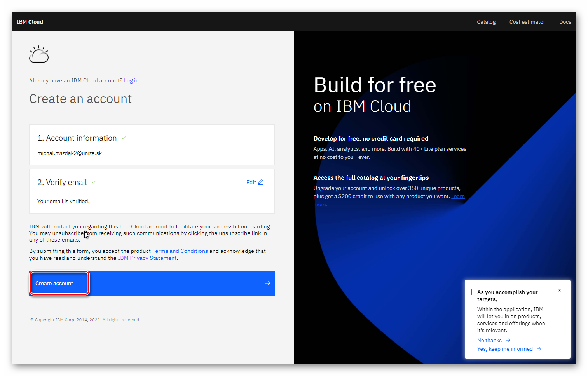
Task: Choose No thanks in the popup
Action: point(489,340)
